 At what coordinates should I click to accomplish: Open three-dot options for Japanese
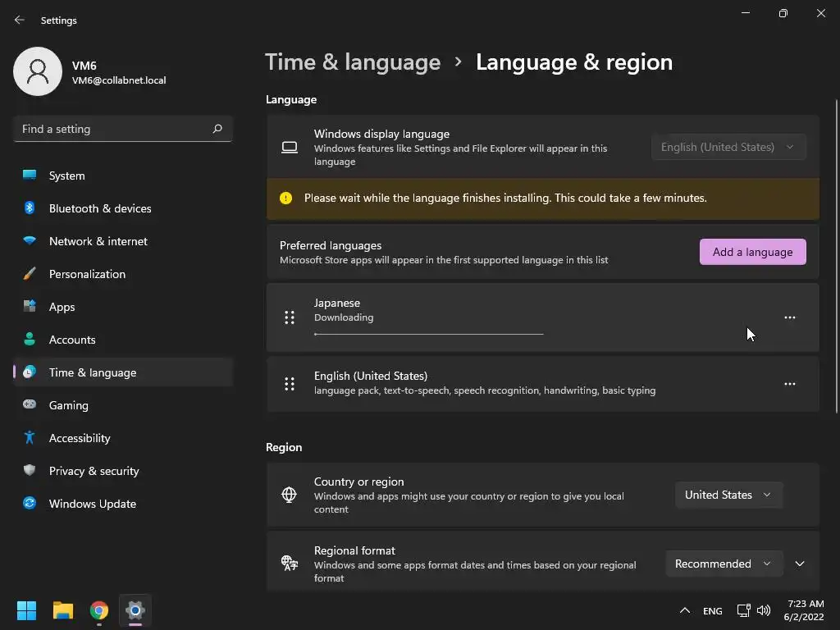pyautogui.click(x=789, y=317)
